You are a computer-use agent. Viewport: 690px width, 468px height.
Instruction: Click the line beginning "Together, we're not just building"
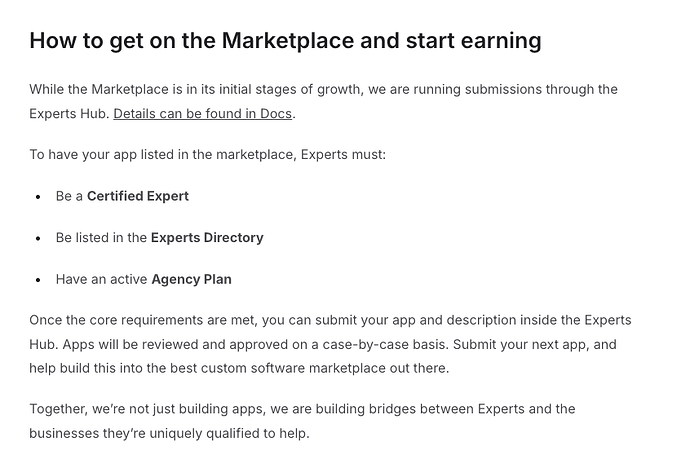302,409
